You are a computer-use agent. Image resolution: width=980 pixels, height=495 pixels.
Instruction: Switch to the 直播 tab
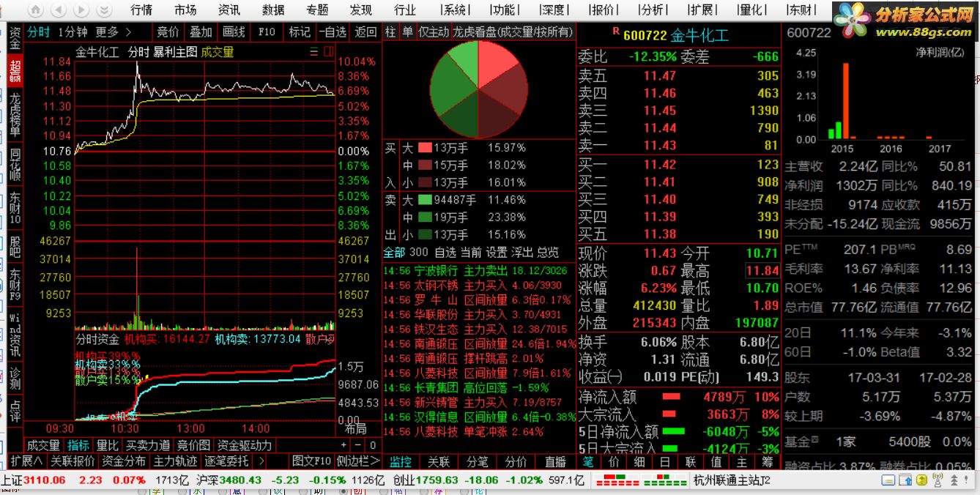(555, 461)
